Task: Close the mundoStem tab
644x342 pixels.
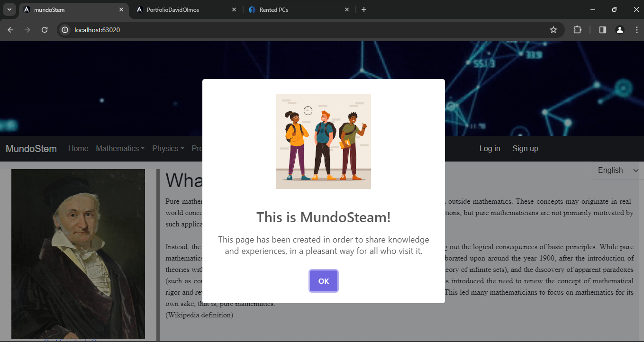Action: [121, 9]
